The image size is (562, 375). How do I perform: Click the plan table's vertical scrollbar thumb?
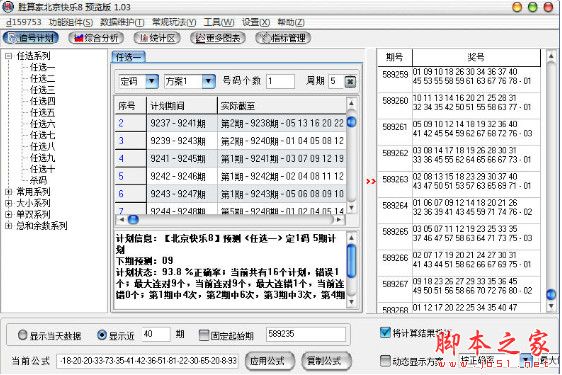352,122
